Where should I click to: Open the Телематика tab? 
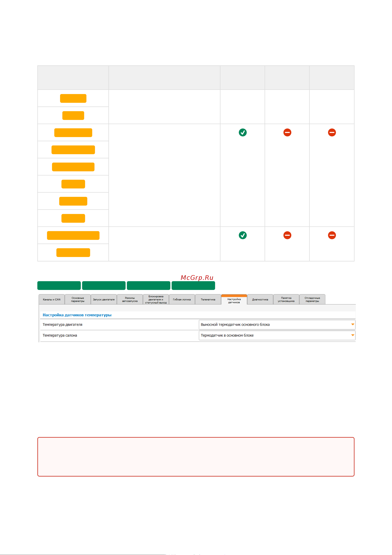[208, 299]
